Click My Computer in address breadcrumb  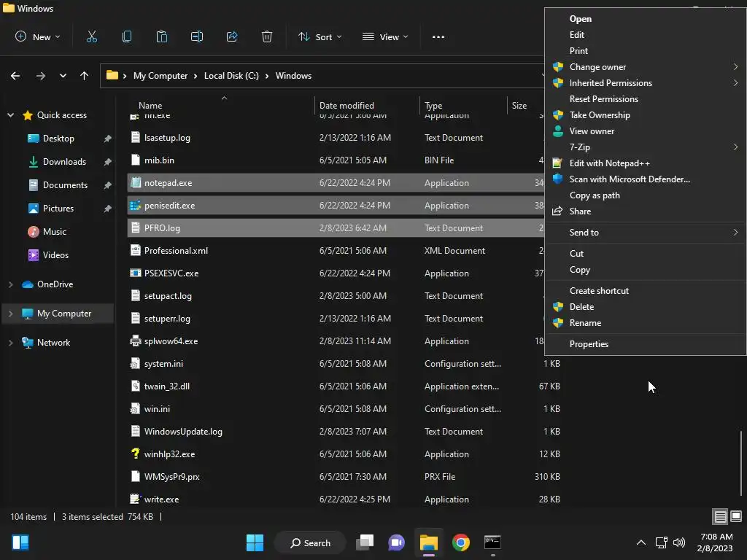pyautogui.click(x=160, y=76)
